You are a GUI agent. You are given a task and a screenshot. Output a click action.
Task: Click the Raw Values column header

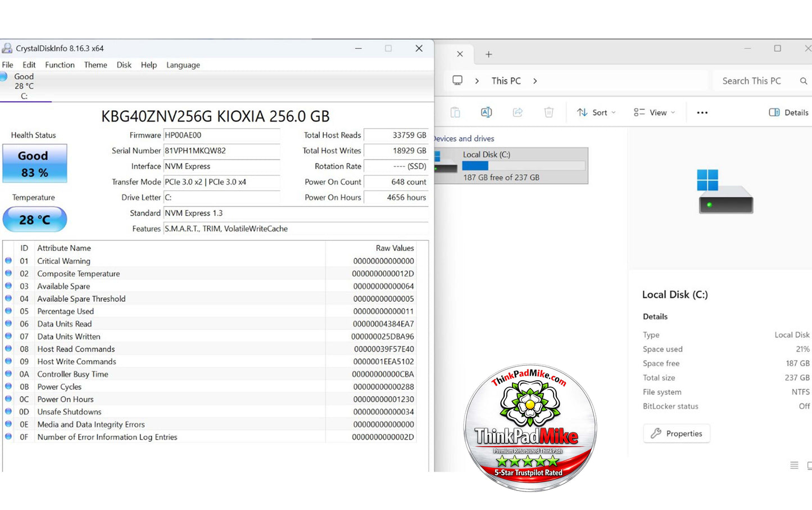tap(394, 248)
